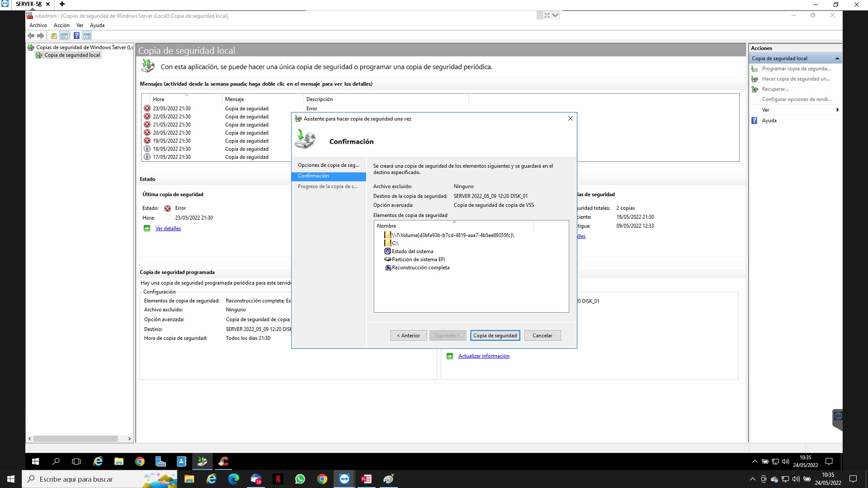Screen dimensions: 868x488
Task: Open Help using the question mark toolbar icon
Action: click(x=76, y=36)
